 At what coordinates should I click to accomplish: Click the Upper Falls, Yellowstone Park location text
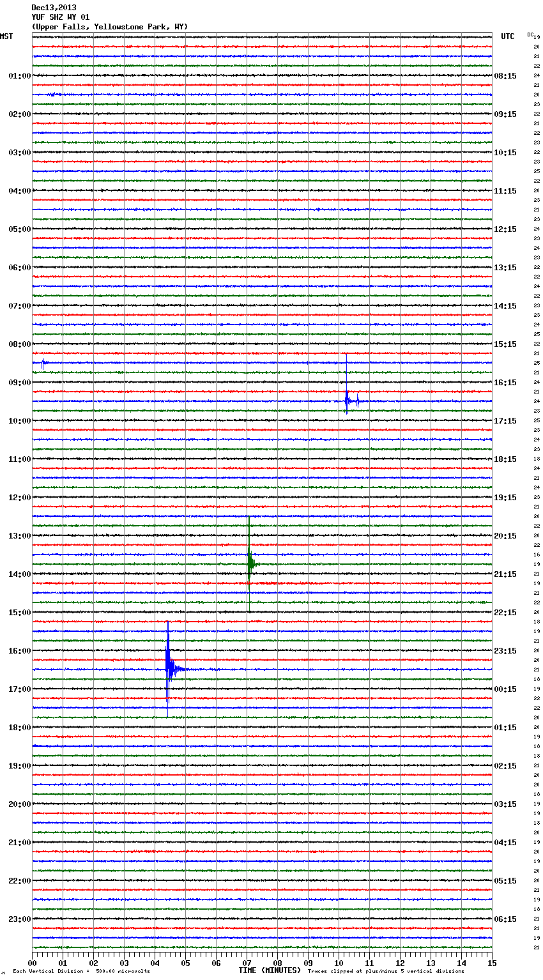110,27
